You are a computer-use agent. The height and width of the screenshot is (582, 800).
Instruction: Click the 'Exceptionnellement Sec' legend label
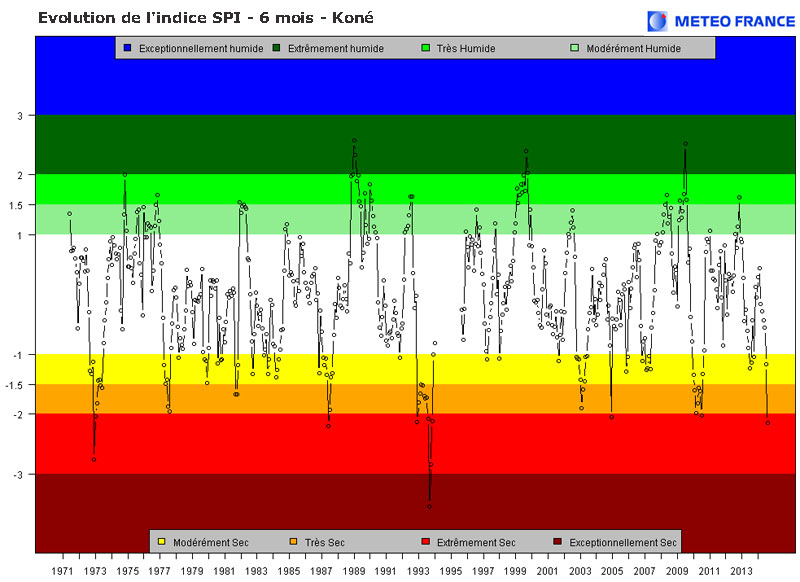point(622,543)
